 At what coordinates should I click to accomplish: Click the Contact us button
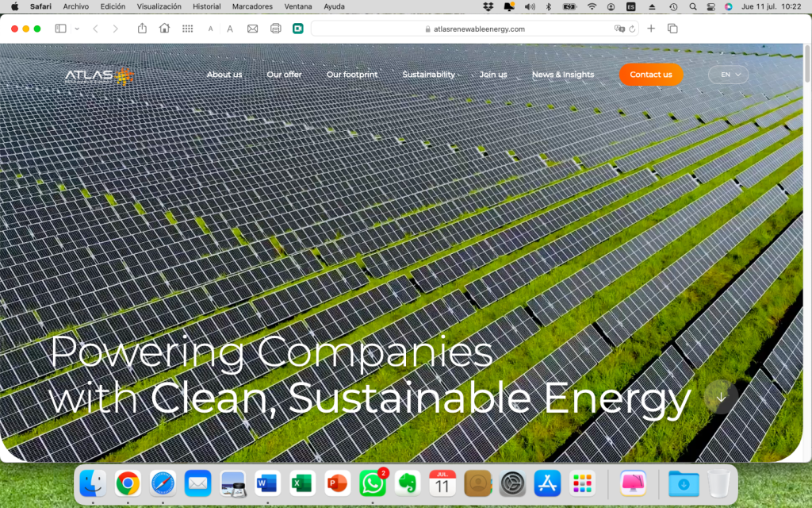click(x=650, y=75)
